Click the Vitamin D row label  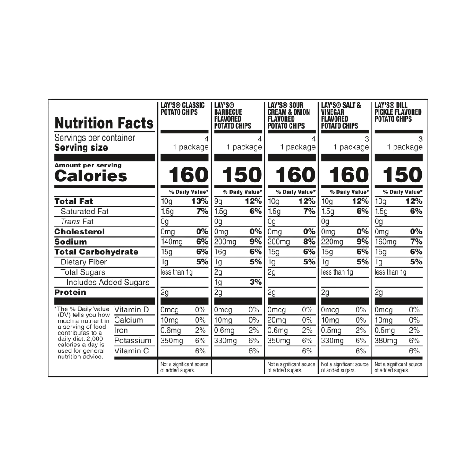pos(131,310)
